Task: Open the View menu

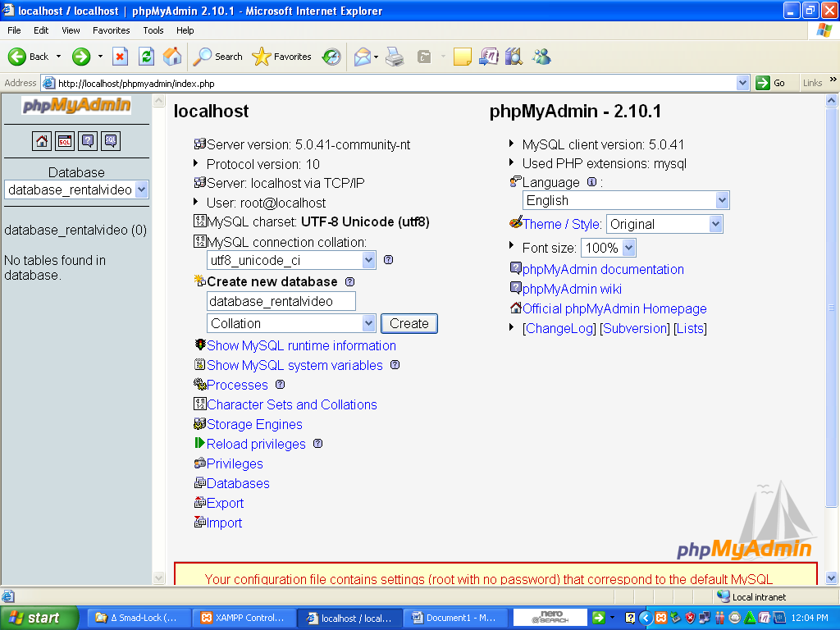Action: click(x=71, y=30)
